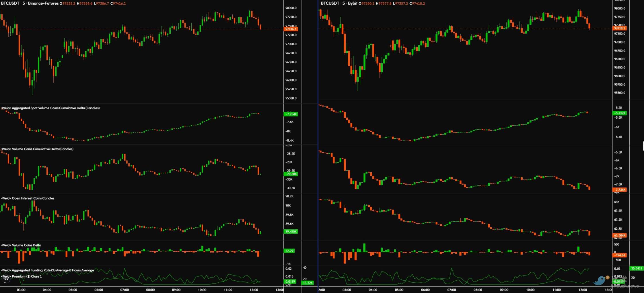Click the BTCUSDT Bybit symbol title
Image resolution: width=644 pixels, height=293 pixels.
tap(339, 3)
